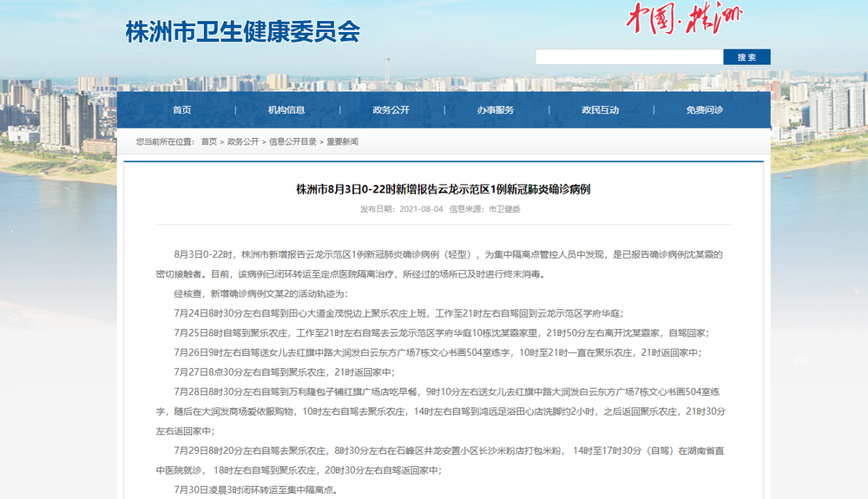The height and width of the screenshot is (499, 868).
Task: Go to 首页 in the navigation bar
Action: click(x=182, y=110)
